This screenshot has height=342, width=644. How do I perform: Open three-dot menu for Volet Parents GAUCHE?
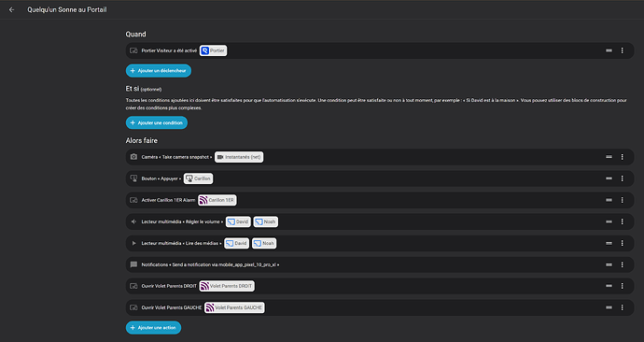coord(622,307)
